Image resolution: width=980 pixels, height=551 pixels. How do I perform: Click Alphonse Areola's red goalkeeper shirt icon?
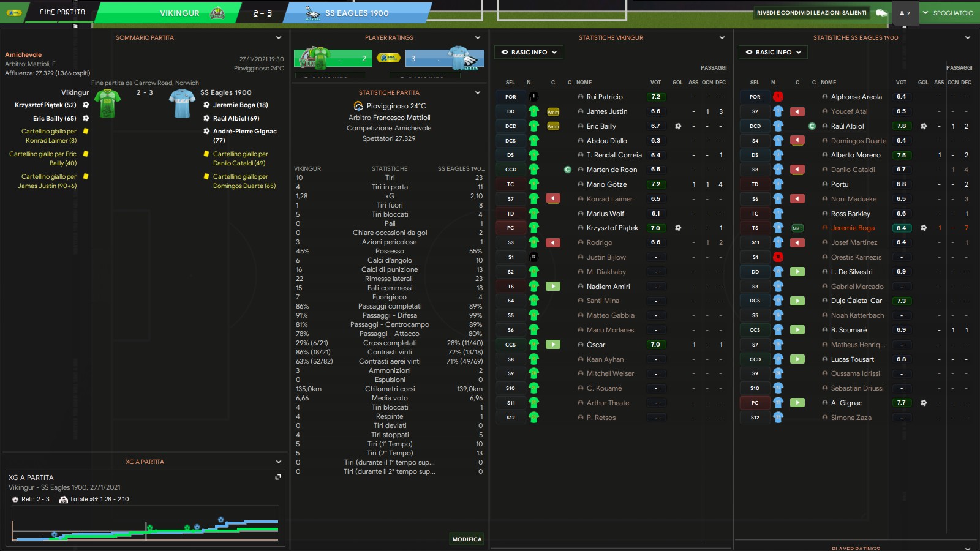[x=778, y=97]
